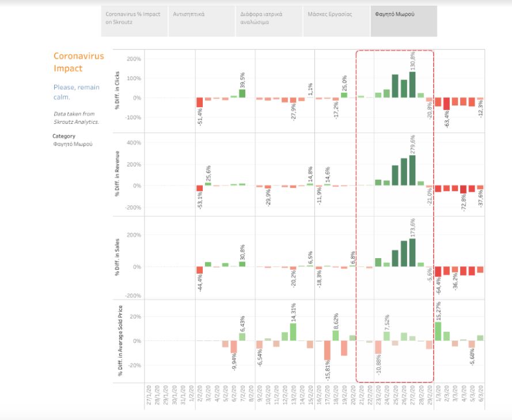This screenshot has height=420, width=512.
Task: Click the red -53.1% revenue bar
Action: tap(200, 188)
